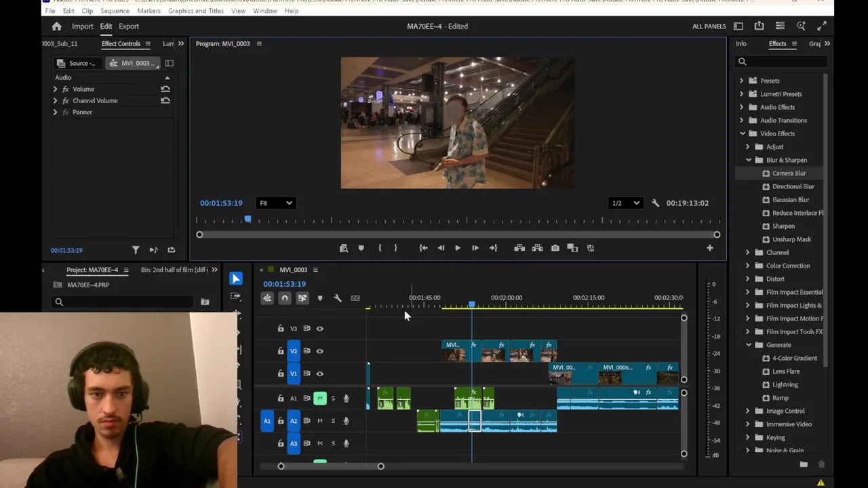Step forward one frame
The width and height of the screenshot is (868, 488).
coord(475,248)
